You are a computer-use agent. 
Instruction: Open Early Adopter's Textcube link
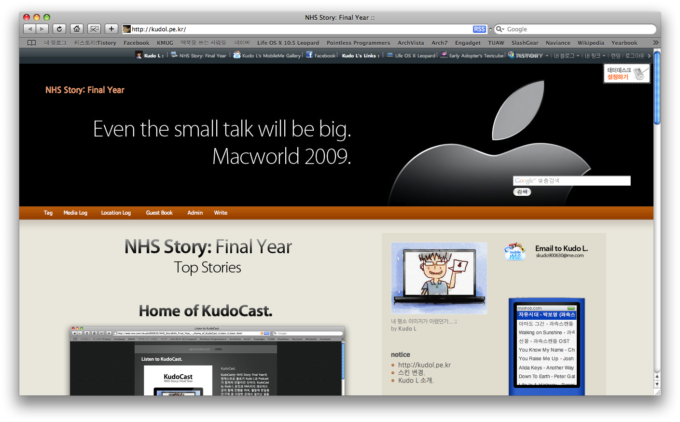click(x=476, y=56)
